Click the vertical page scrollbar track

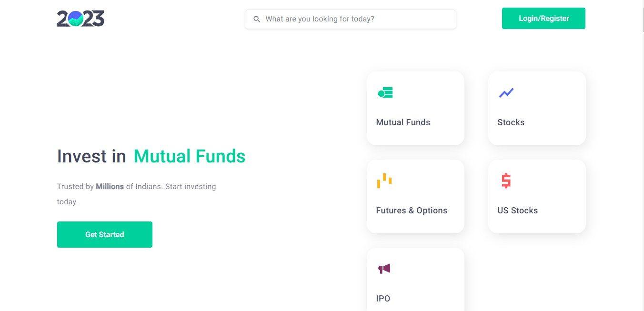[644, 155]
